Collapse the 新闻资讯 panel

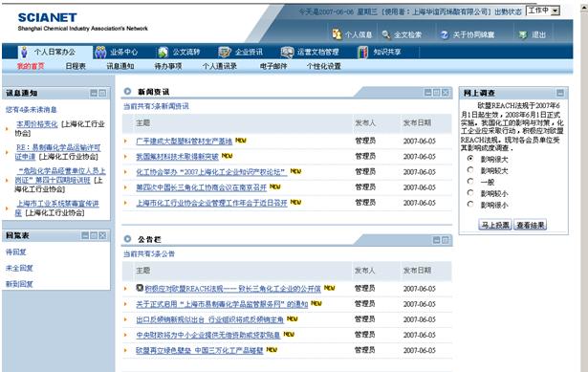428,92
